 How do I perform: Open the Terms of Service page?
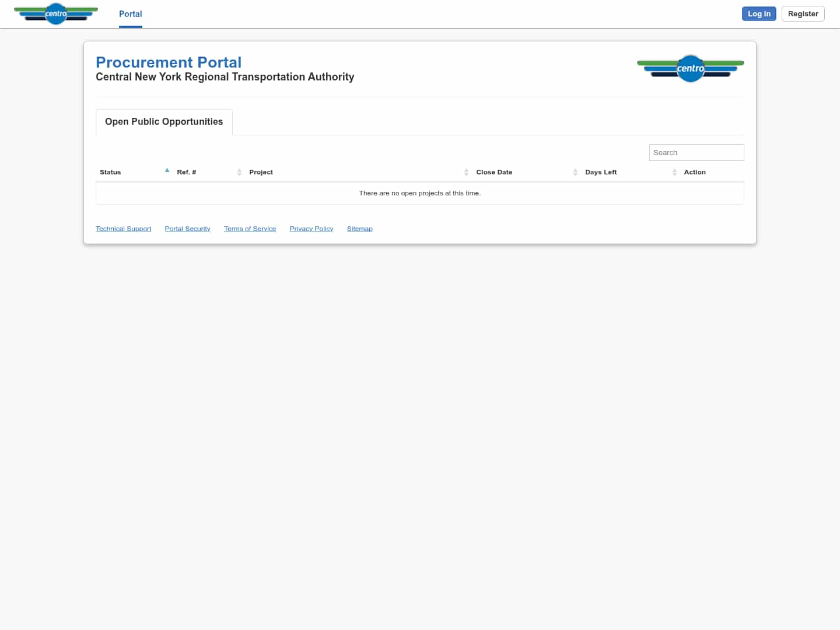[250, 229]
